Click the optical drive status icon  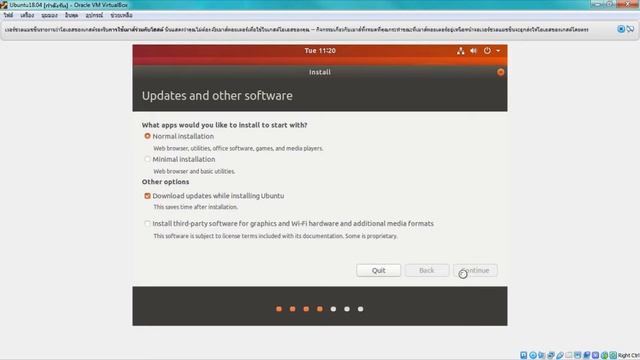[533, 356]
